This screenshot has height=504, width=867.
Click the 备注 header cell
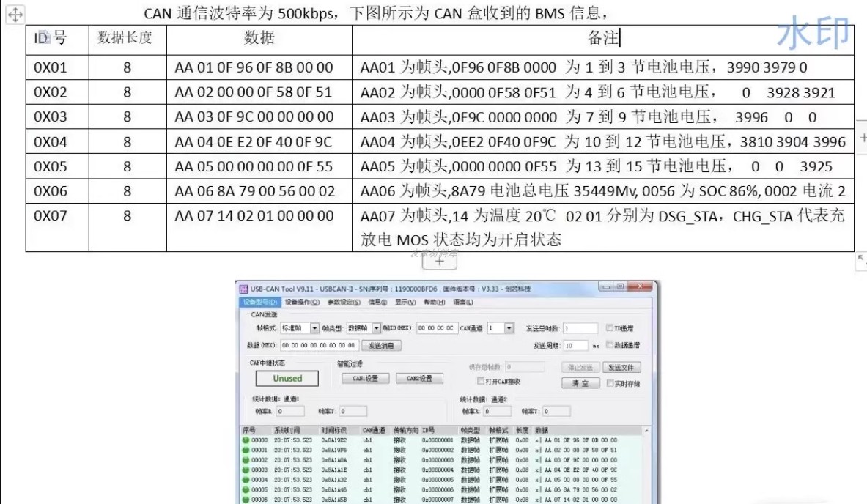602,40
